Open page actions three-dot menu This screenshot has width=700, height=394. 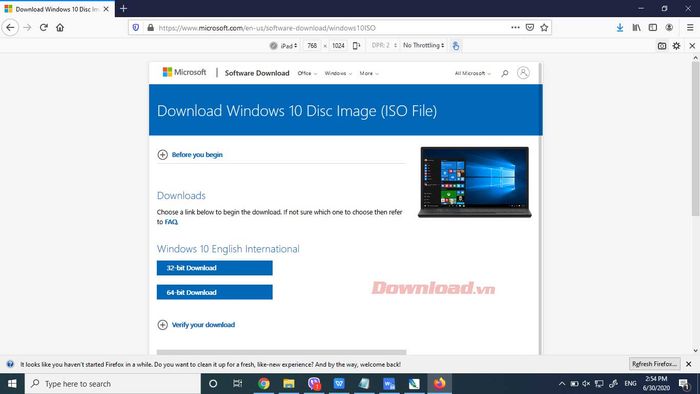[x=515, y=28]
